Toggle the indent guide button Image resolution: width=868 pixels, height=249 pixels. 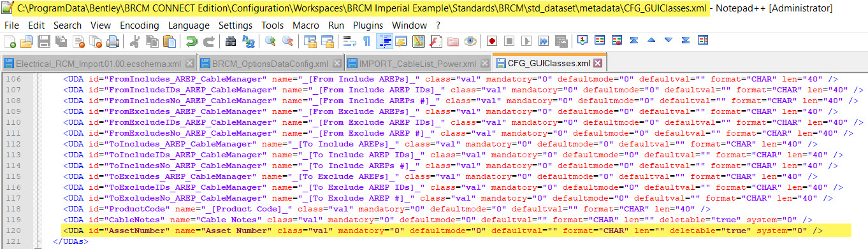385,41
